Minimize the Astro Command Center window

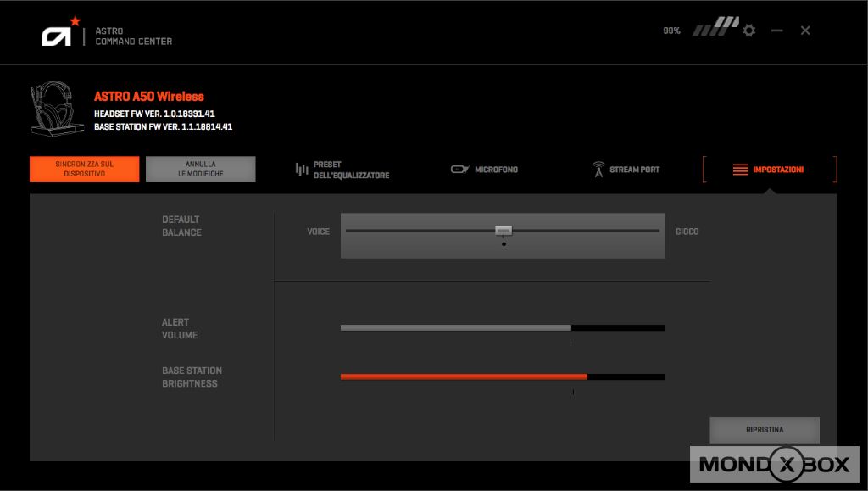(776, 31)
